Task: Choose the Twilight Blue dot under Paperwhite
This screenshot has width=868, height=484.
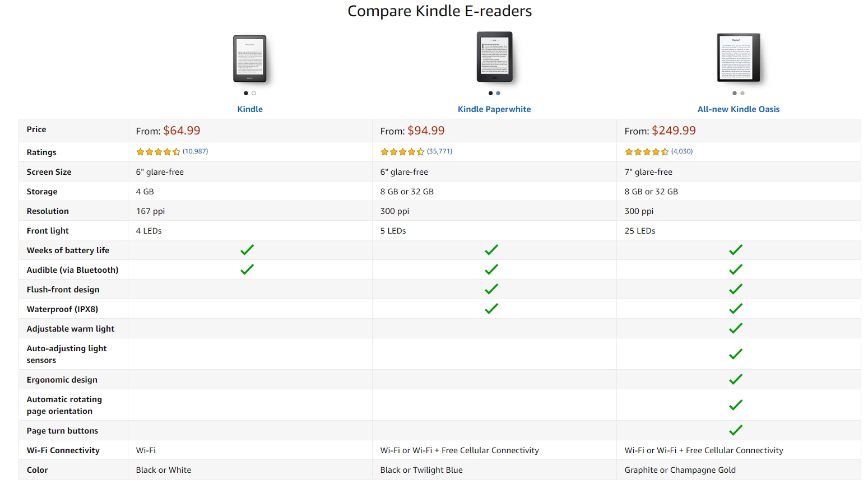Action: [498, 93]
